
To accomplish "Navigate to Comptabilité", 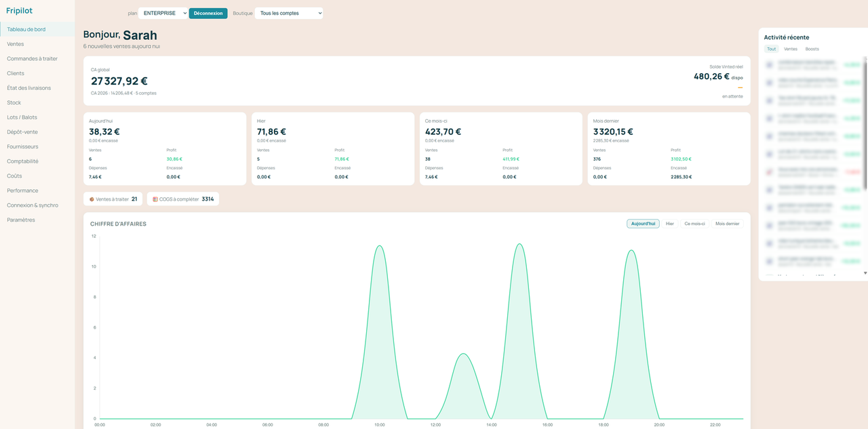I will pyautogui.click(x=37, y=161).
